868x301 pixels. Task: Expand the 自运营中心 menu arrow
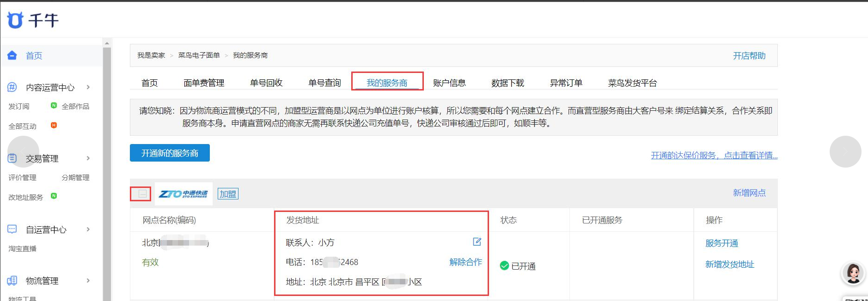pos(88,229)
